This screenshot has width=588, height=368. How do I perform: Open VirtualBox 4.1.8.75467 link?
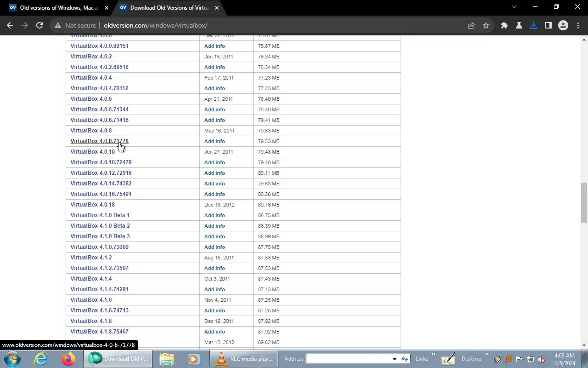coord(99,332)
